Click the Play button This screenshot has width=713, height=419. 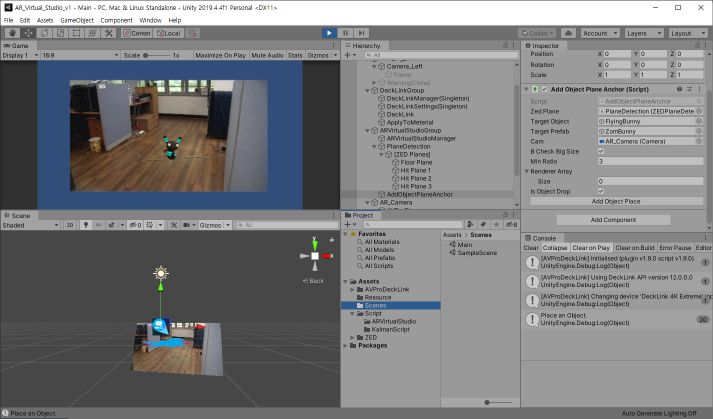click(x=329, y=33)
